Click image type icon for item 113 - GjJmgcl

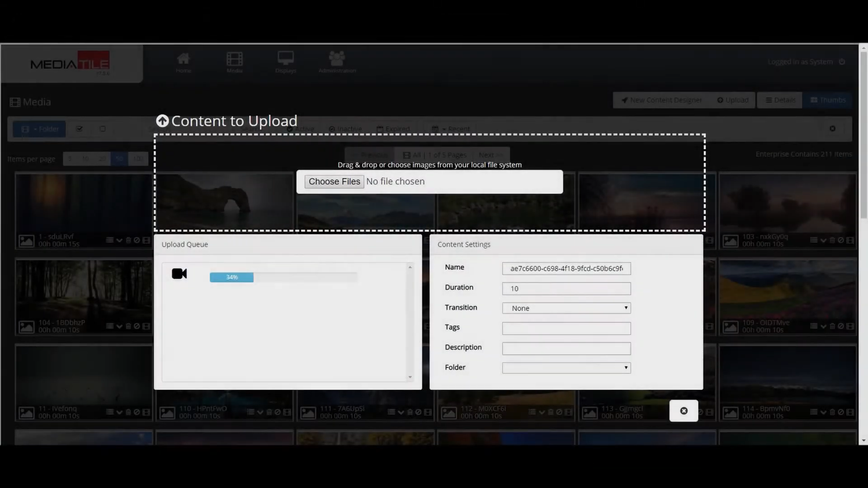[590, 413]
